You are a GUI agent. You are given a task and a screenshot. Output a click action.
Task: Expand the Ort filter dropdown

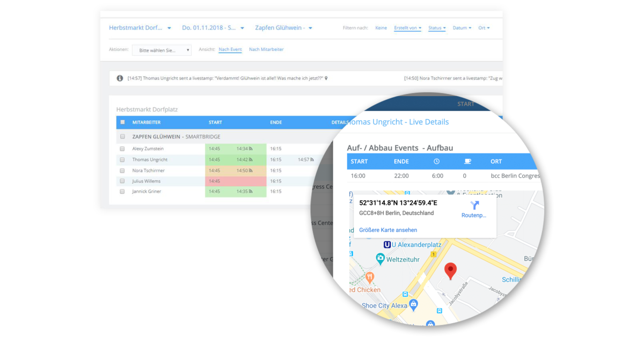[484, 28]
